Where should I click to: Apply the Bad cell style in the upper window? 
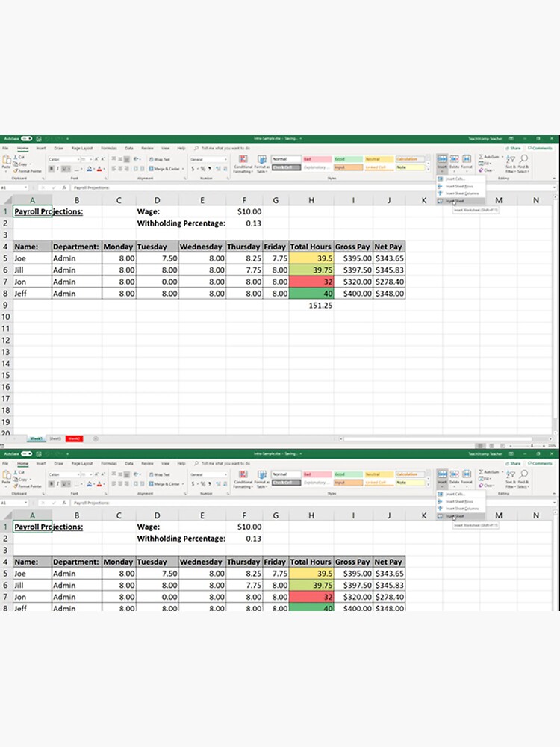click(x=317, y=159)
